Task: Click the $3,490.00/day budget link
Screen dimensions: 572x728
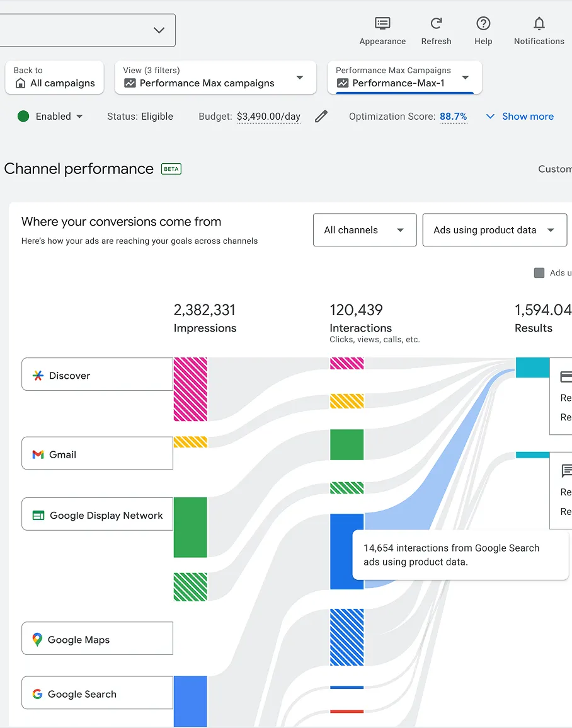Action: [x=268, y=117]
